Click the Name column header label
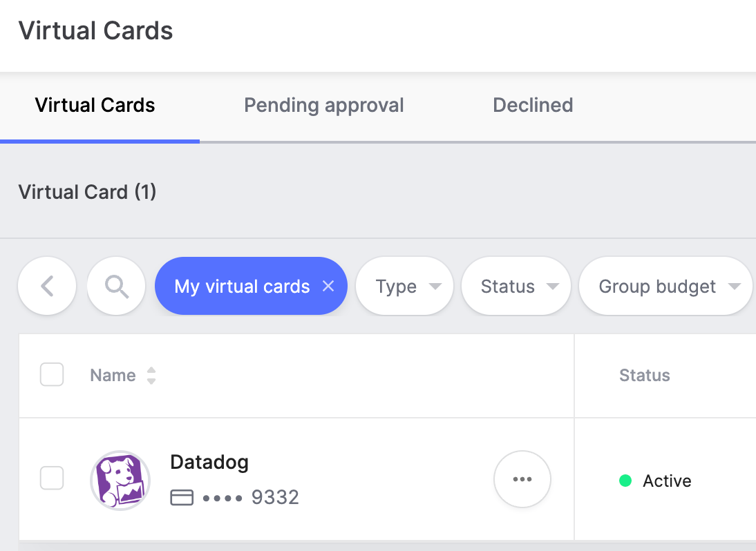Screen dimensions: 756x551 pos(113,376)
